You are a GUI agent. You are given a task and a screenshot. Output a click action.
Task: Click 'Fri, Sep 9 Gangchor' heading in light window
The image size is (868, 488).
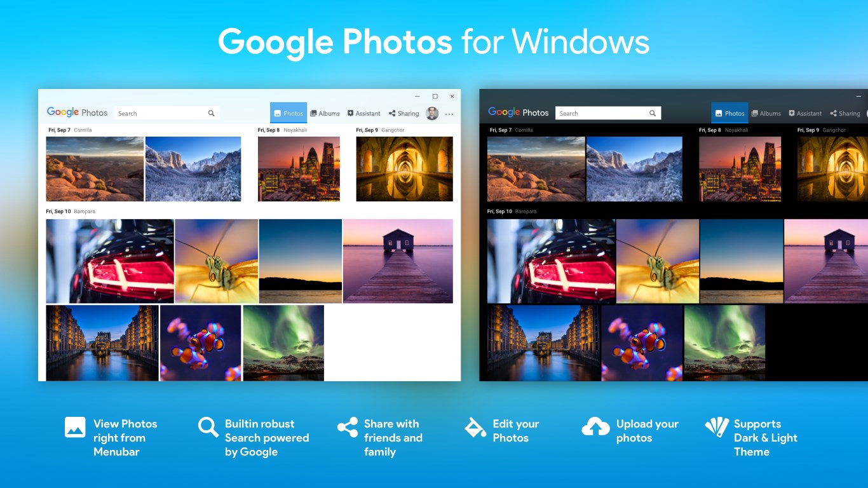click(380, 130)
